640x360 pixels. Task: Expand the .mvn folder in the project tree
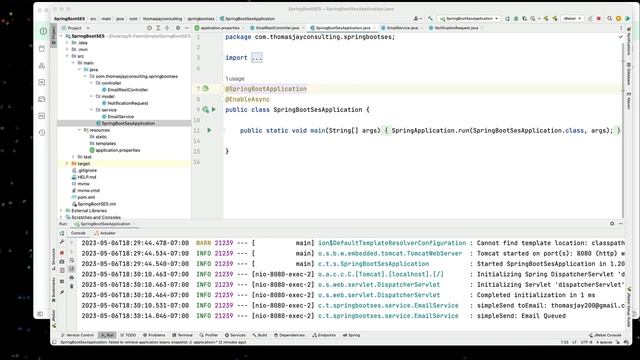pos(68,49)
